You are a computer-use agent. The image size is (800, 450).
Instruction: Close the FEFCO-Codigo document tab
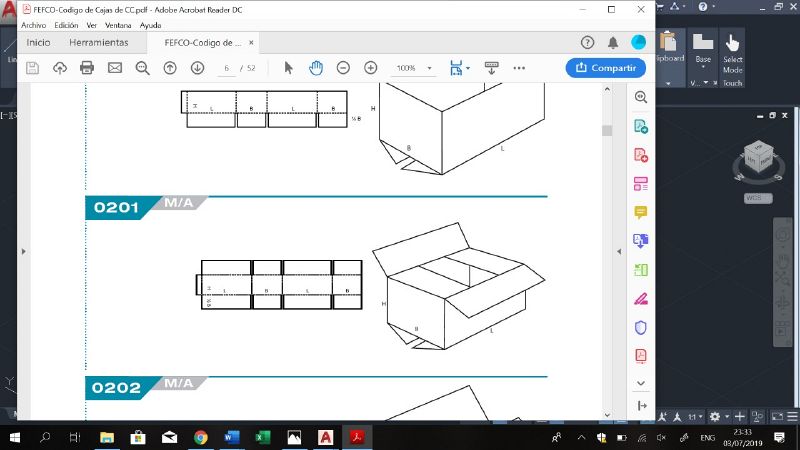click(x=251, y=43)
